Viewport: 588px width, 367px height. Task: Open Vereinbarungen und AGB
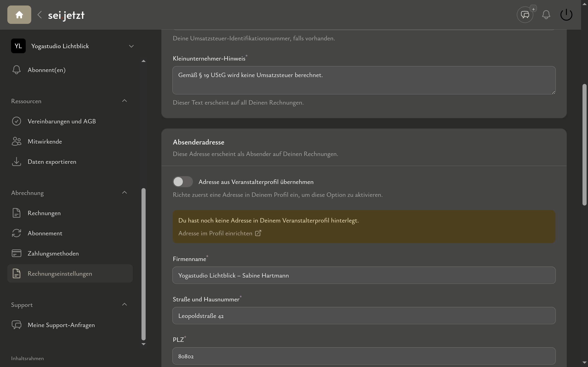click(62, 121)
